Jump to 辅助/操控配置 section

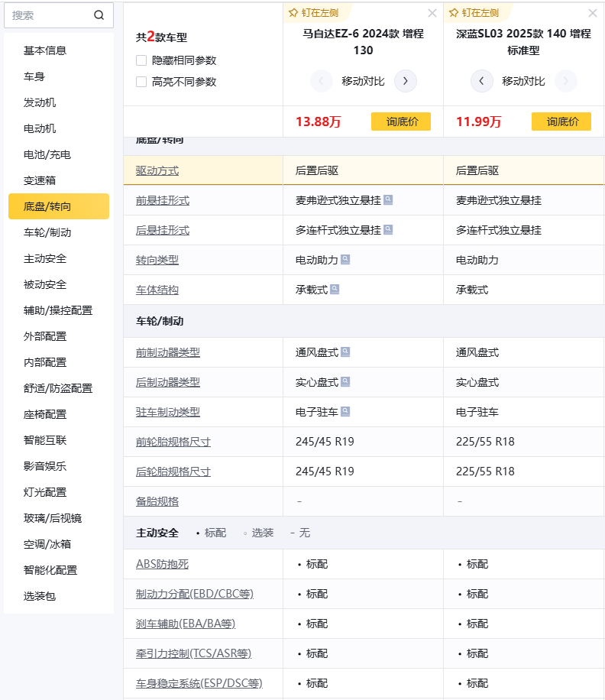point(58,310)
